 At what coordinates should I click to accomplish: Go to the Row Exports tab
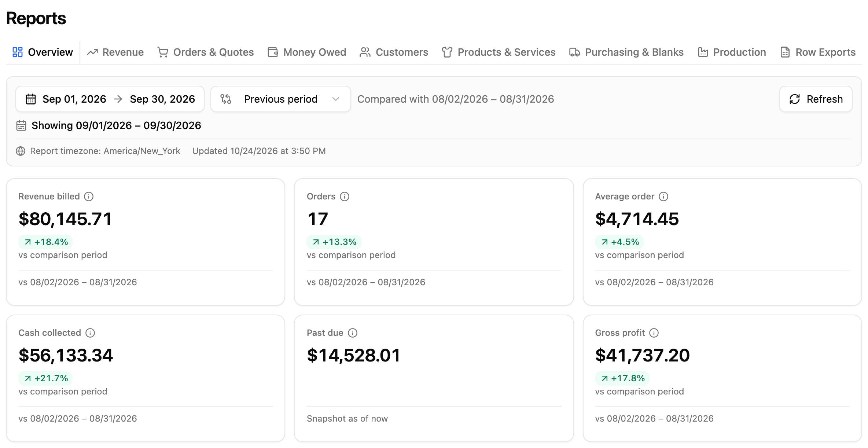pos(818,52)
